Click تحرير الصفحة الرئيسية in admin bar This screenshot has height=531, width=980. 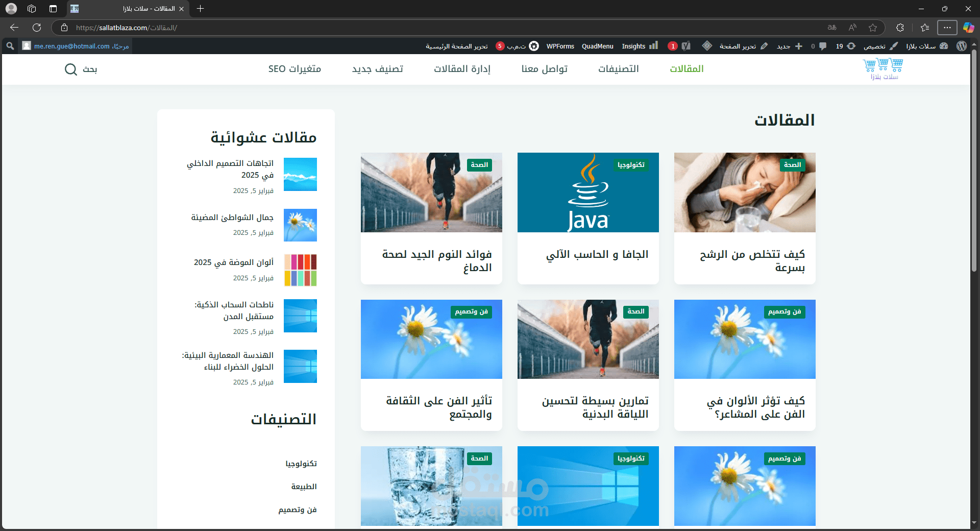(x=457, y=46)
